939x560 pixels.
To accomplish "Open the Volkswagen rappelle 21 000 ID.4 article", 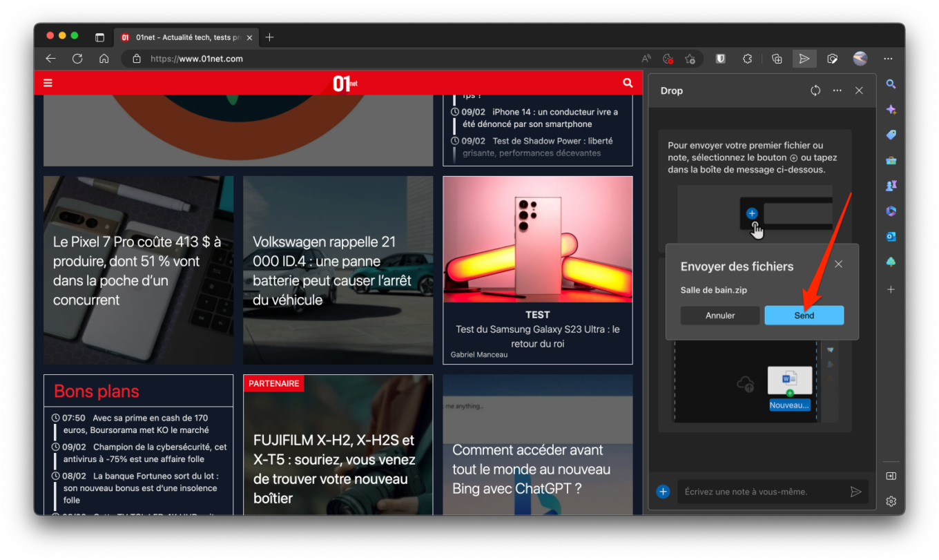I will (x=338, y=271).
